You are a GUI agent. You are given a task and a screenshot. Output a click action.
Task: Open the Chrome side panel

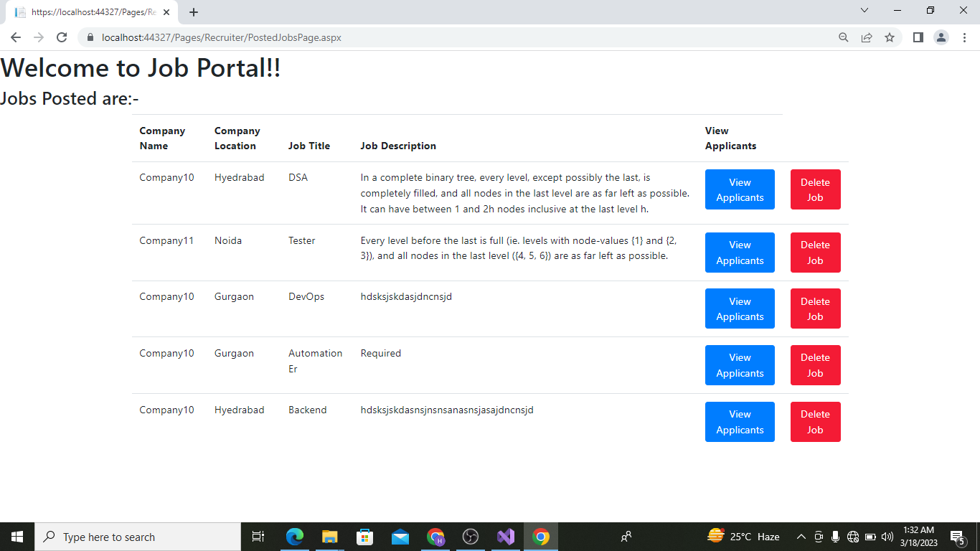pyautogui.click(x=918, y=37)
